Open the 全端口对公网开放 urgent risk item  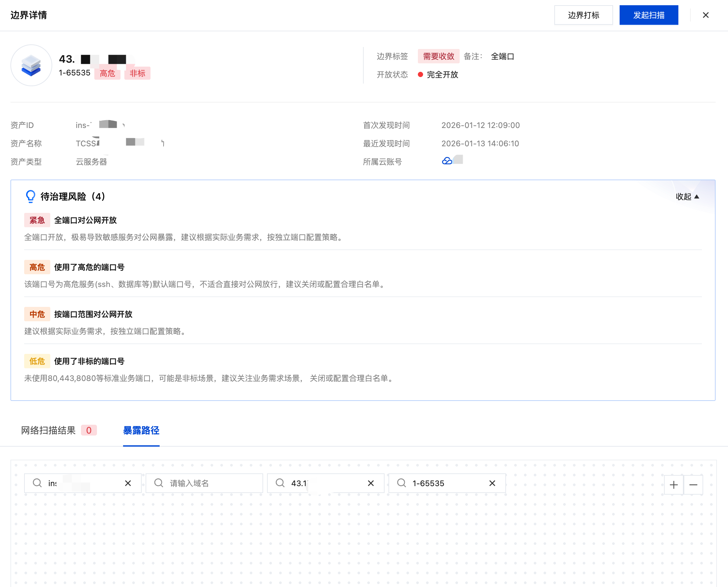pyautogui.click(x=85, y=220)
